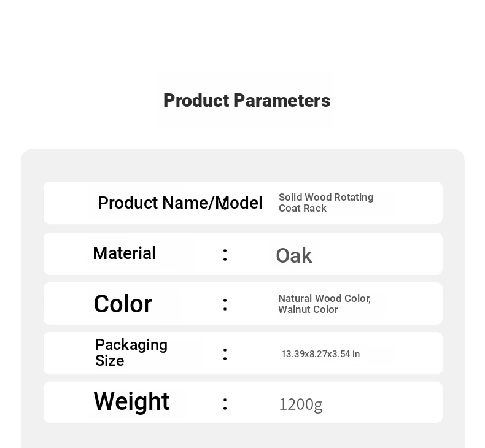This screenshot has height=448, width=485.
Task: Select the Weight label
Action: tap(131, 401)
